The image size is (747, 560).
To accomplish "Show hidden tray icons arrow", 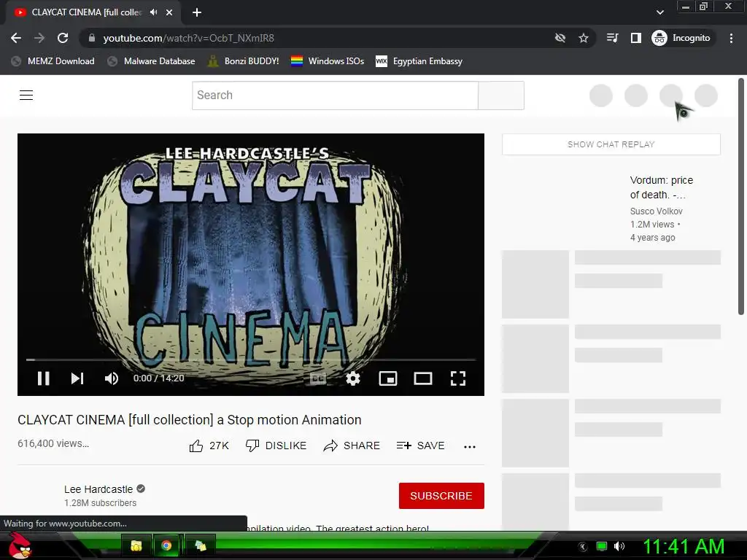I will click(582, 547).
